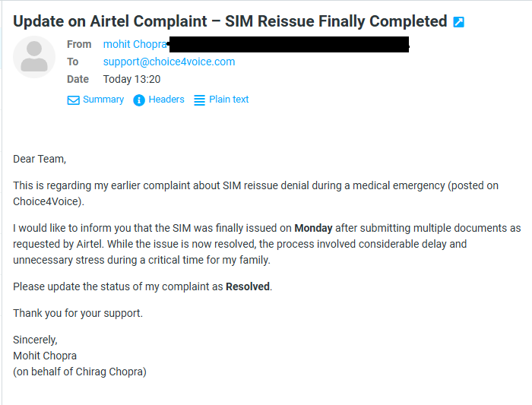Viewport: 532px width, 405px height.
Task: Click the envelope icon beside Summary
Action: click(74, 100)
